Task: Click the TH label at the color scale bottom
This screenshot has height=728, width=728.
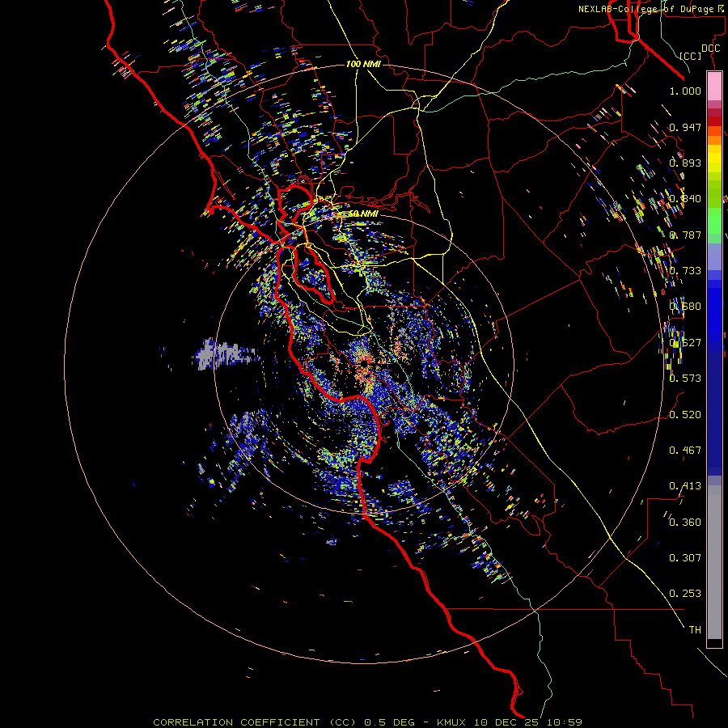Action: click(x=695, y=630)
